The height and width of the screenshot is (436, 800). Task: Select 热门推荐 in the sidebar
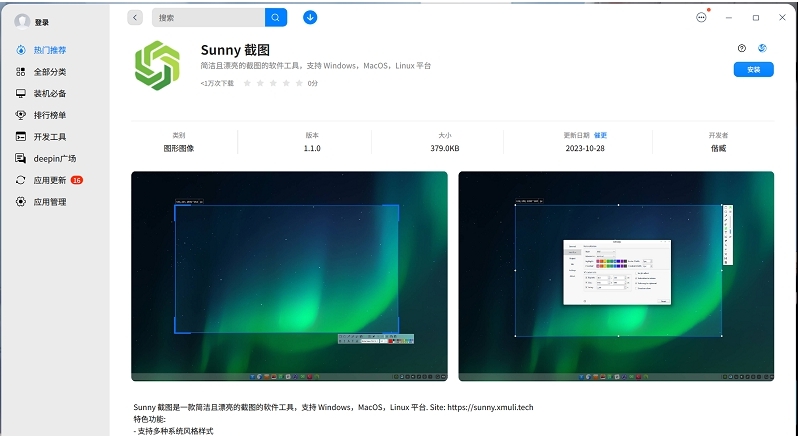coord(49,50)
